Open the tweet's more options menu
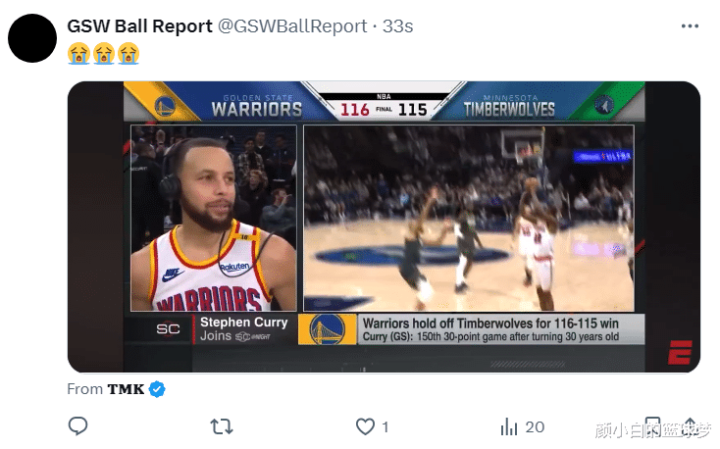Screen dimensions: 720x449 tap(690, 26)
